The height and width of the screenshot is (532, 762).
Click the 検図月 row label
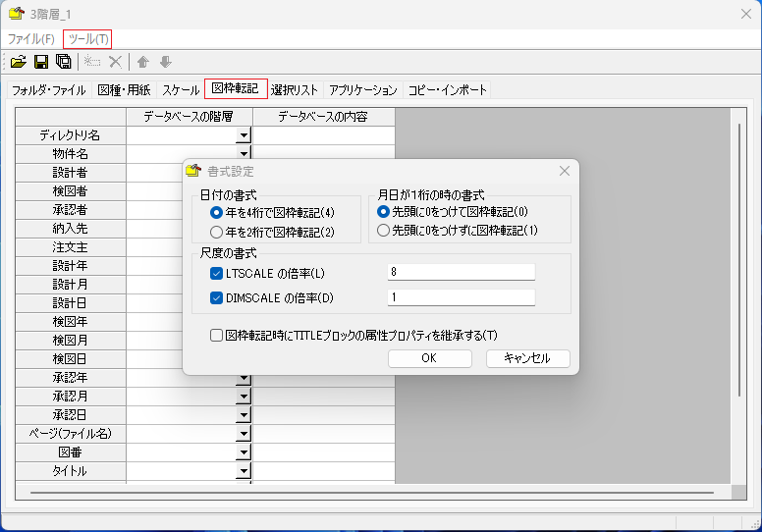[x=71, y=340]
